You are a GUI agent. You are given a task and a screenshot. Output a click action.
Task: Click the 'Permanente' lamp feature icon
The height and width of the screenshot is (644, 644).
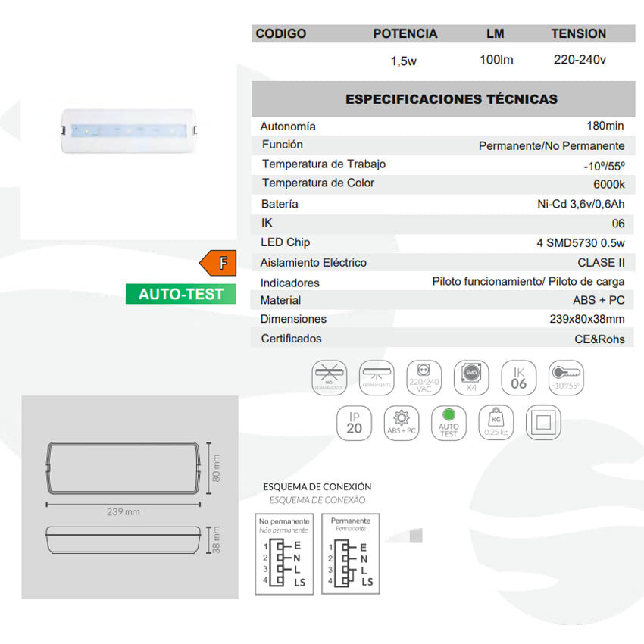click(377, 378)
